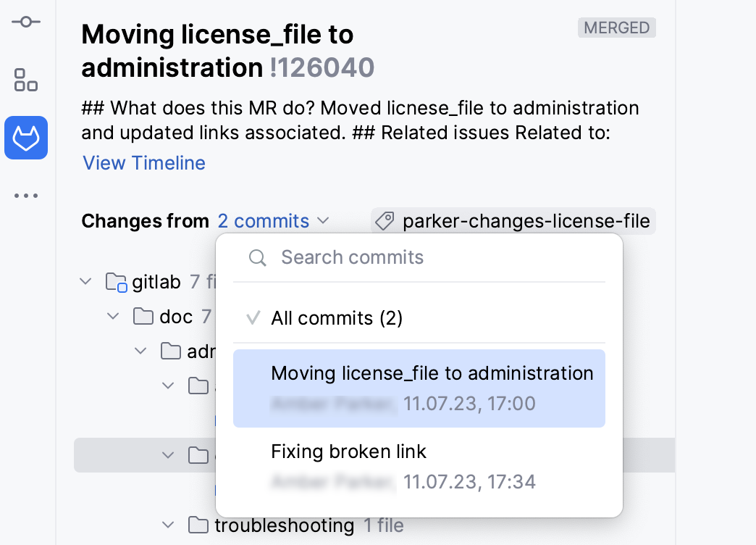Open the GitLab Merge Requests tool window
This screenshot has width=756, height=545.
pyautogui.click(x=26, y=137)
